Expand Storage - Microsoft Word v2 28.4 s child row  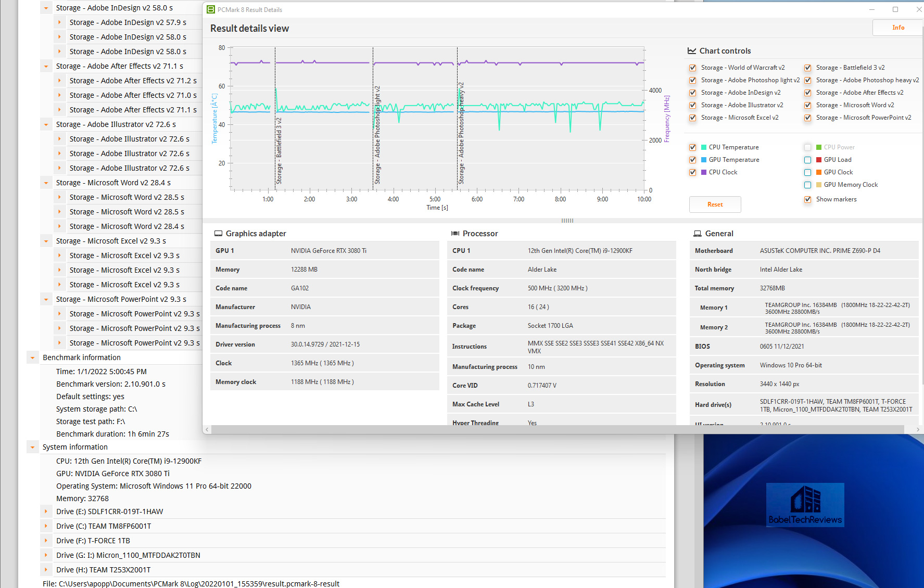pos(60,226)
